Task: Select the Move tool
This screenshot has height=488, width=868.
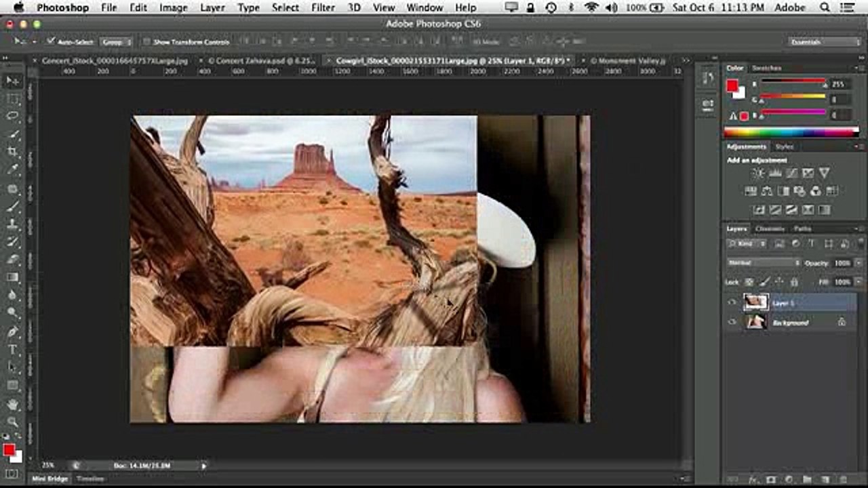Action: tap(13, 81)
